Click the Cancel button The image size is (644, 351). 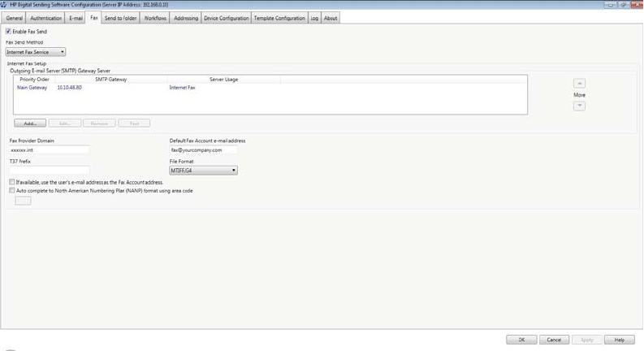tap(554, 340)
